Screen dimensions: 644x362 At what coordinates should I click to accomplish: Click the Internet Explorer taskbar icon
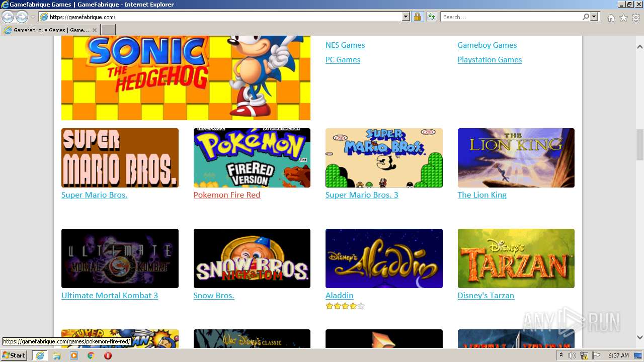[x=39, y=355]
